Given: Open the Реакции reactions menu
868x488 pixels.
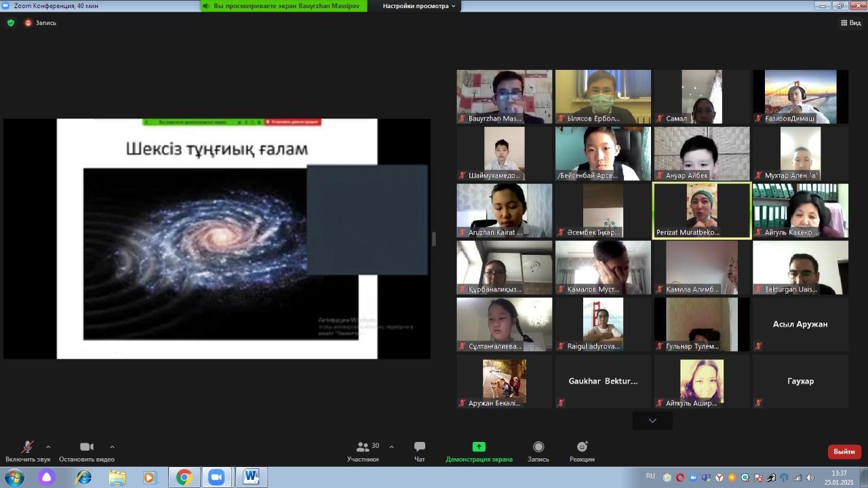Looking at the screenshot, I should [582, 451].
